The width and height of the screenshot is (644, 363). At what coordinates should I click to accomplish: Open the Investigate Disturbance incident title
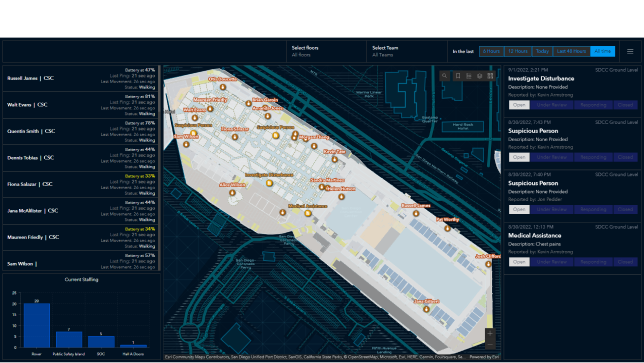tap(541, 78)
